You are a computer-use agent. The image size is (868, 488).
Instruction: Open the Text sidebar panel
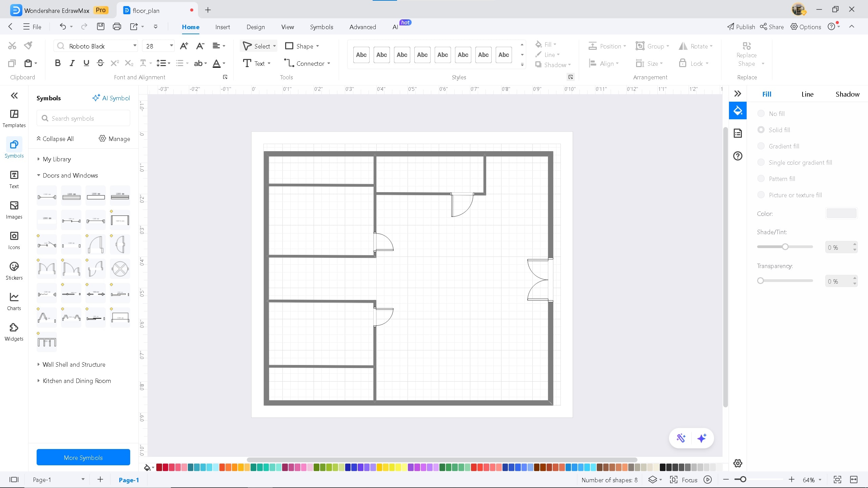(14, 180)
